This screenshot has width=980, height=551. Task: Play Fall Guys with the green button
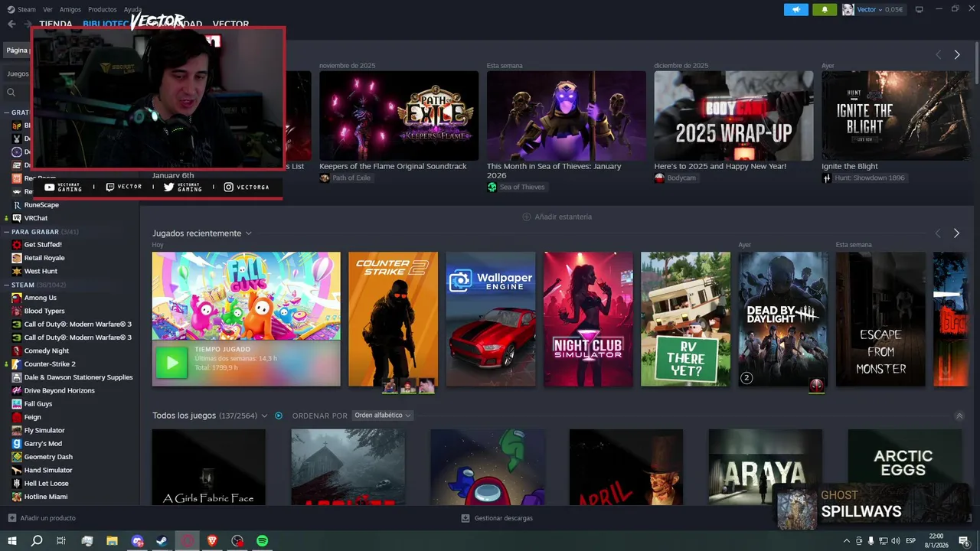[x=171, y=363]
